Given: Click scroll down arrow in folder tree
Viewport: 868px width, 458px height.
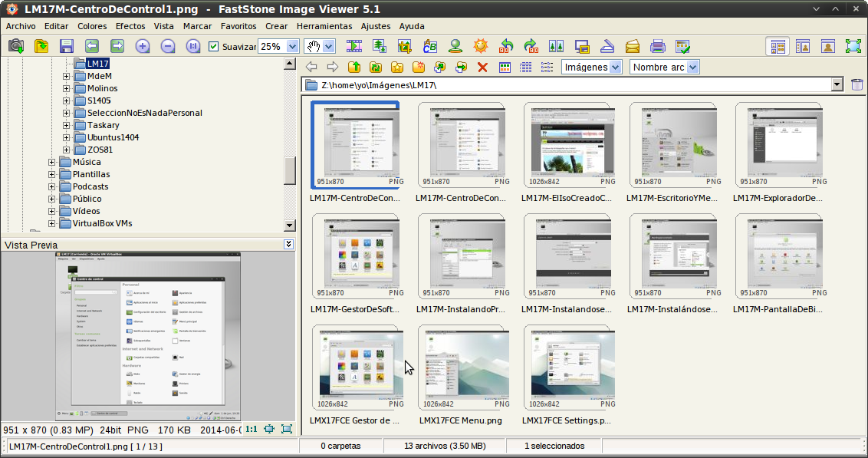Looking at the screenshot, I should pos(289,225).
